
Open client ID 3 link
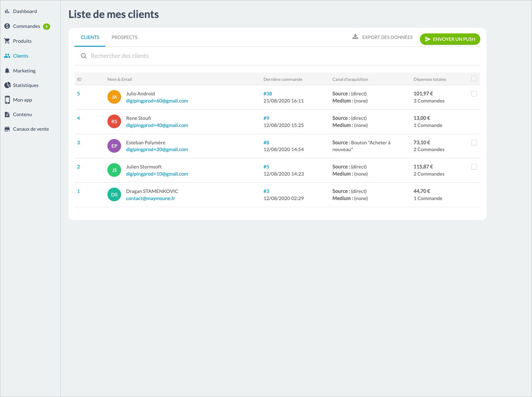point(78,143)
